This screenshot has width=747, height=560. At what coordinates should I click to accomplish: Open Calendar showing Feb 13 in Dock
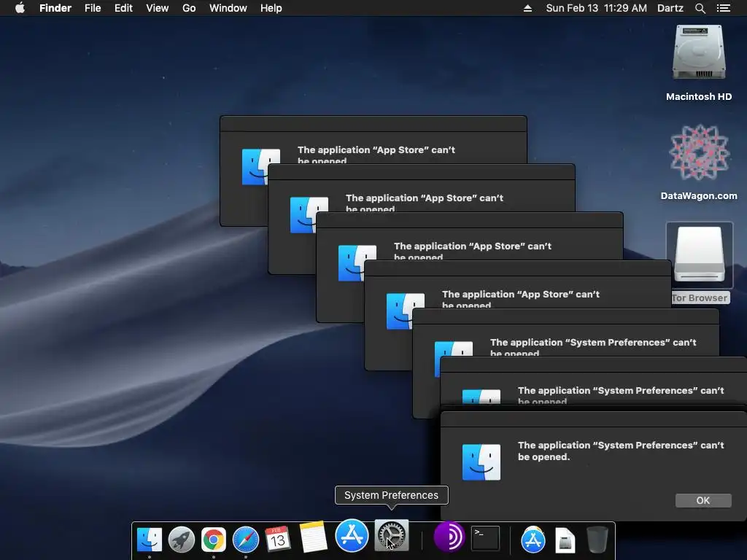pos(278,539)
